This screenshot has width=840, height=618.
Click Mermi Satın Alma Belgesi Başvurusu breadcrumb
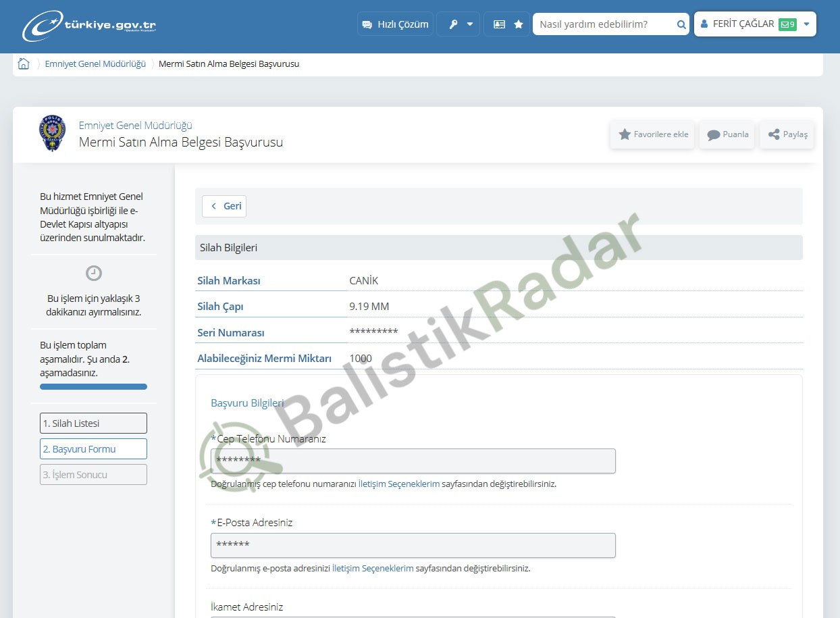pyautogui.click(x=229, y=63)
